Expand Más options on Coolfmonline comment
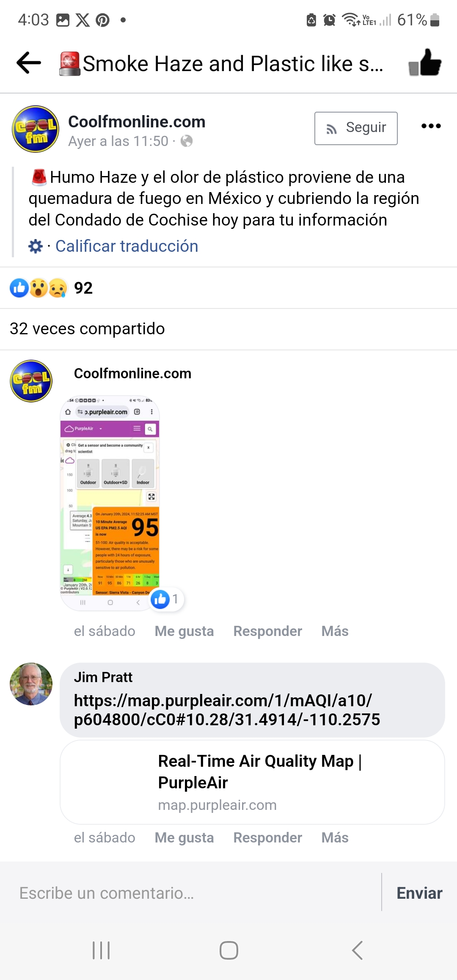This screenshot has height=980, width=457. [335, 631]
